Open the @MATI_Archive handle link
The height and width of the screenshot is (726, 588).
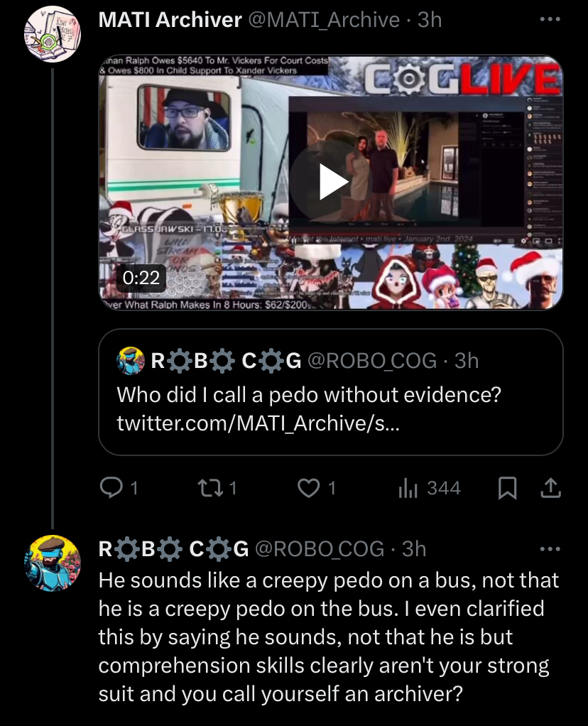[324, 20]
